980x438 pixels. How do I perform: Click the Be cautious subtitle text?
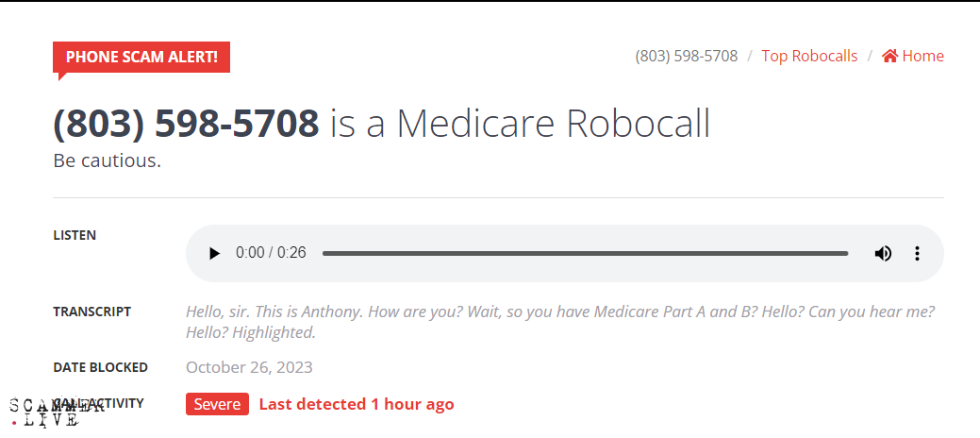pos(108,160)
